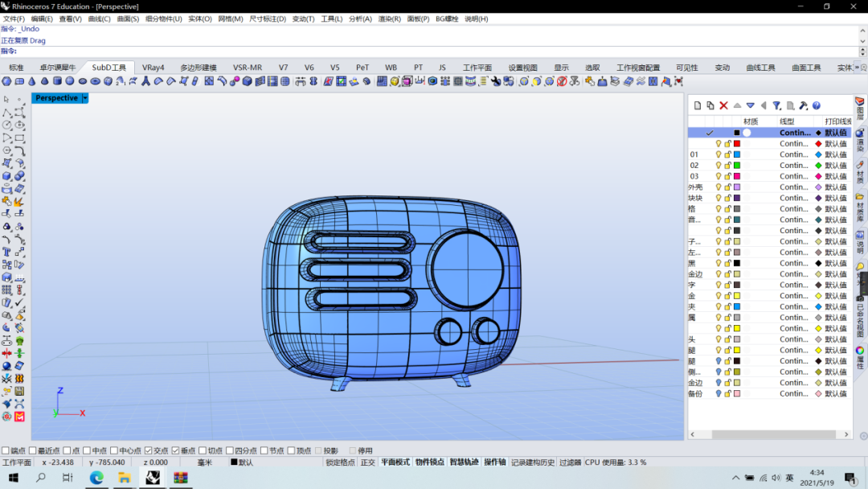Select the SubD cylinder tool in toolbar
Image resolution: width=868 pixels, height=489 pixels.
[x=57, y=81]
